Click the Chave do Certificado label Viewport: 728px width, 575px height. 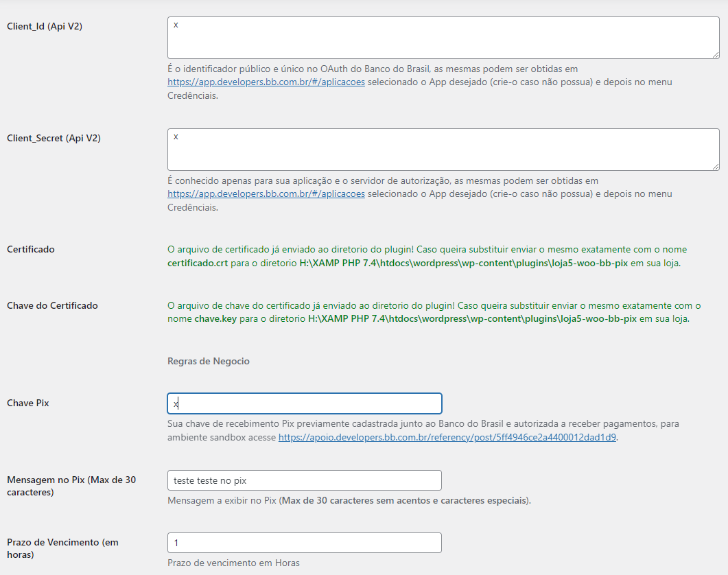[52, 305]
